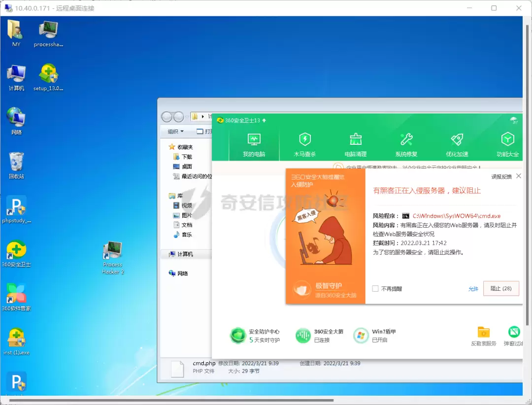Switch to 电脑清理 tab
Image resolution: width=532 pixels, height=405 pixels.
356,145
